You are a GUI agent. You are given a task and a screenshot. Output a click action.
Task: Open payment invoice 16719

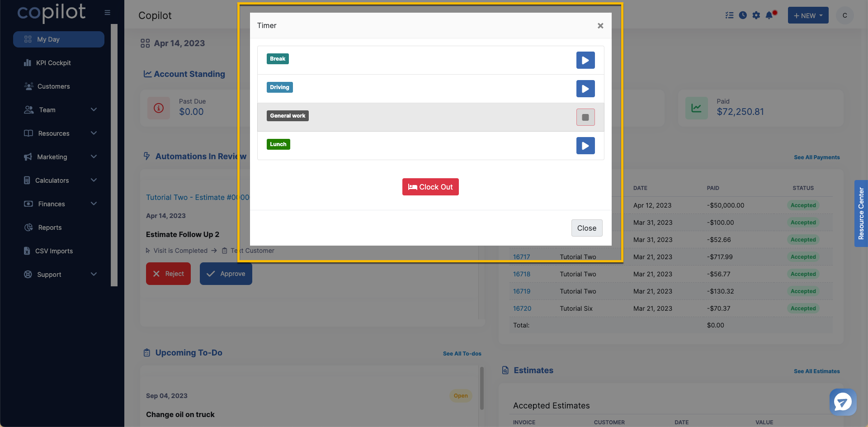point(522,291)
